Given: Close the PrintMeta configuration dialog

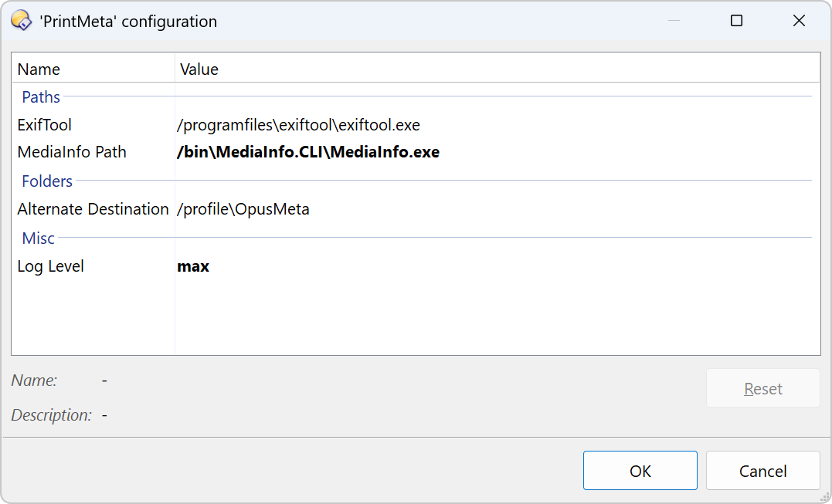Looking at the screenshot, I should 799,21.
